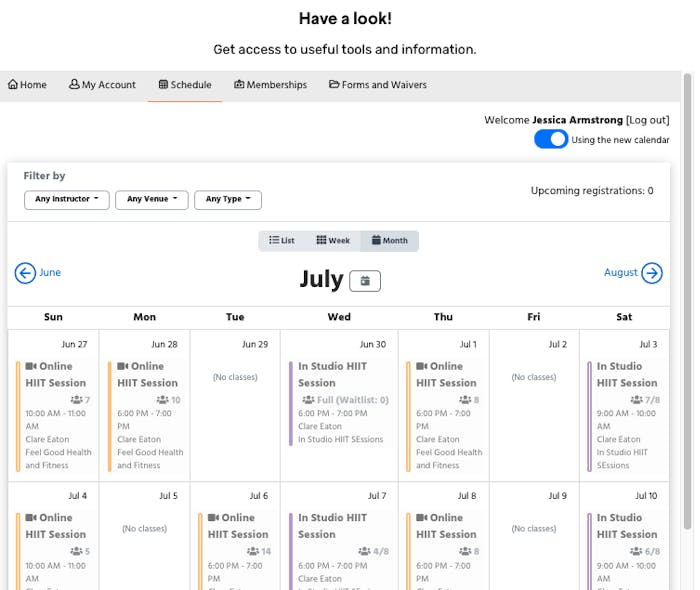Screen dimensions: 700x590
Task: Click the right arrow icon beside August
Action: click(652, 273)
